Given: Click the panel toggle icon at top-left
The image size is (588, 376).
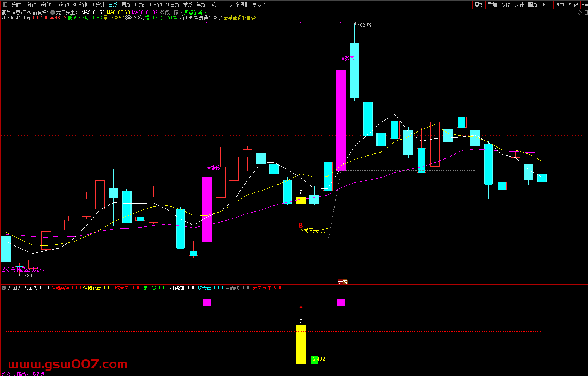Looking at the screenshot, I should [5, 5].
